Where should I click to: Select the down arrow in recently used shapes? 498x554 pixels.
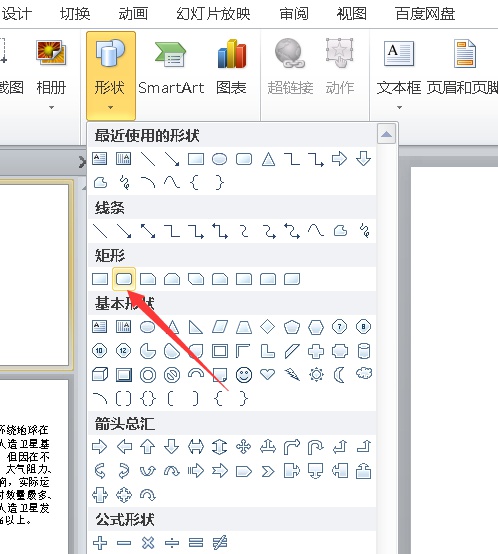point(363,159)
